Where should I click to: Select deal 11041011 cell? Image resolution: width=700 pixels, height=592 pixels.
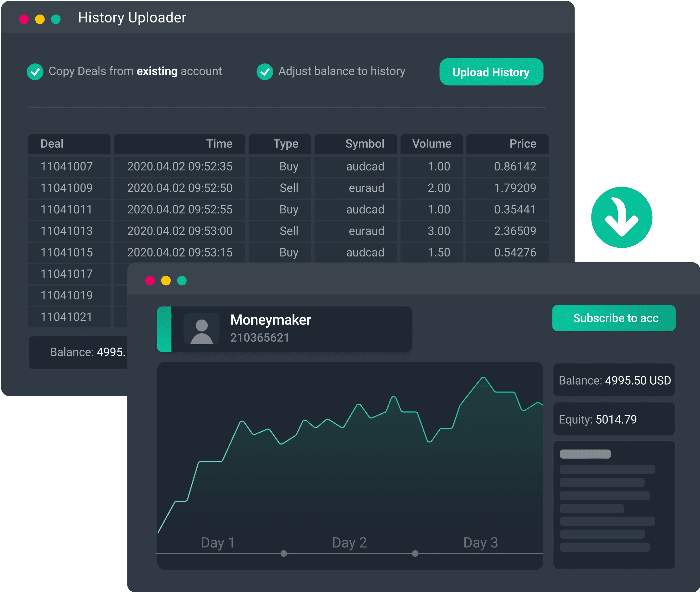click(x=69, y=209)
